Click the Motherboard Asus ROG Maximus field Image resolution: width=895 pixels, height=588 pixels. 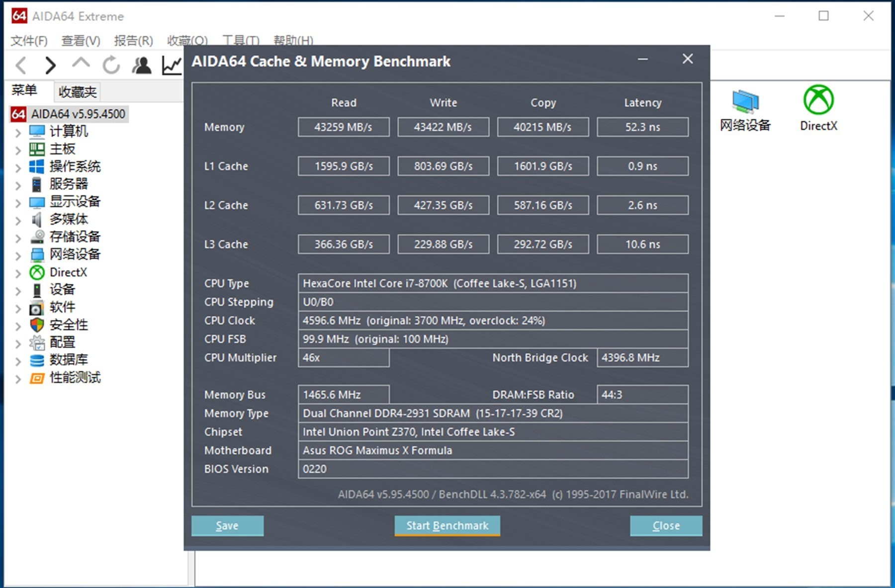(x=493, y=450)
